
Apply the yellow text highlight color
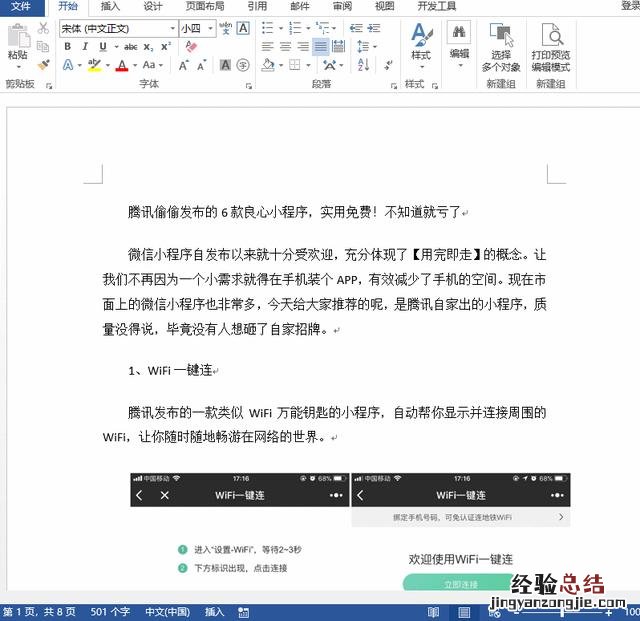point(94,65)
